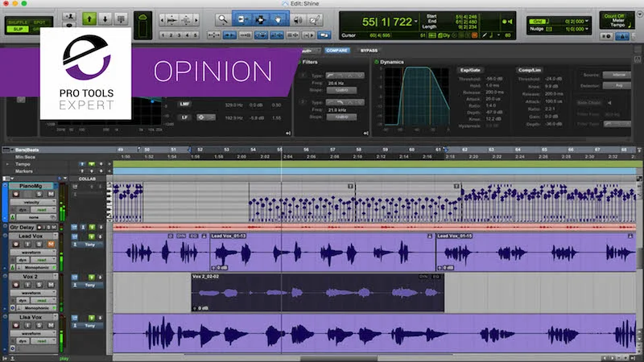644x362 pixels.
Task: Select the Scrubber speaker tool
Action: coord(298,19)
